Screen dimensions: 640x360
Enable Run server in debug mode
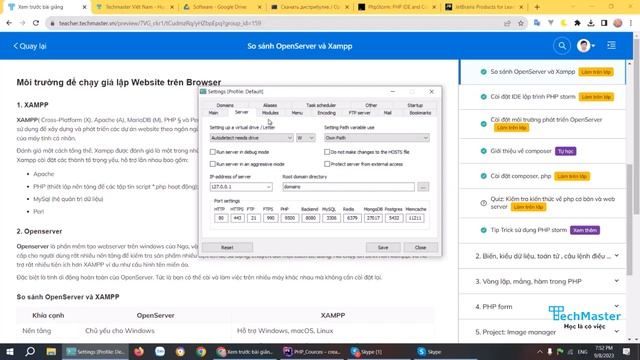(213, 152)
